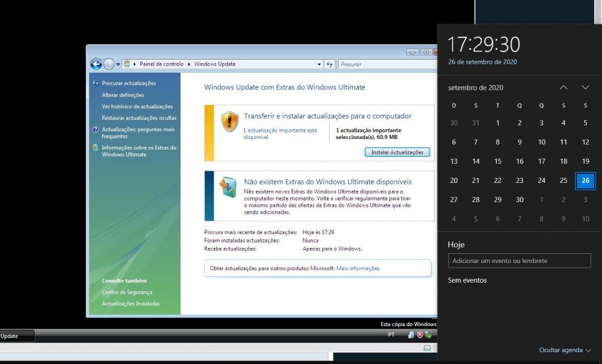This screenshot has height=364, width=602.
Task: Click the Windows Ultimate Extras box icon
Action: click(x=228, y=187)
